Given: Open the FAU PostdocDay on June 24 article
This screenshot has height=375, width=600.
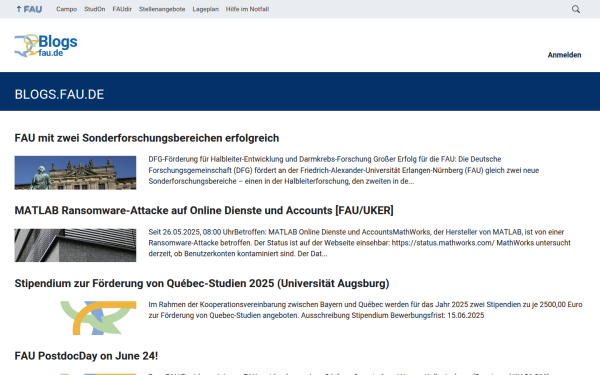Looking at the screenshot, I should tap(86, 356).
